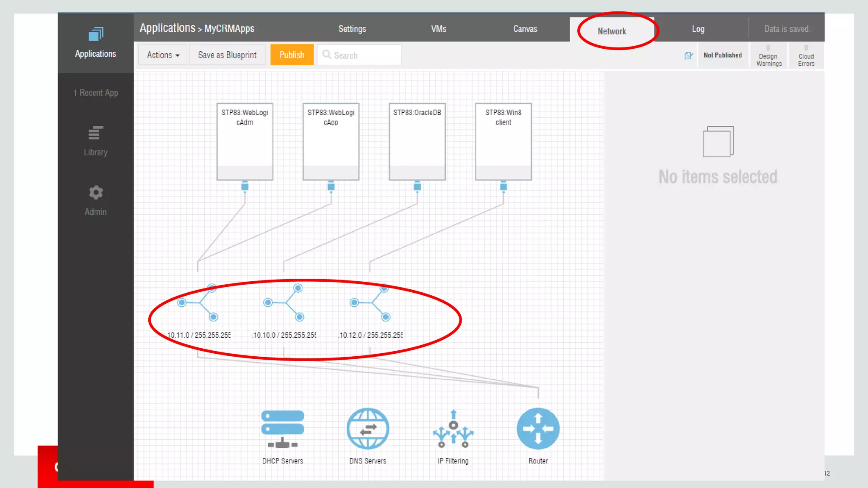Screen dimensions: 868x488
Task: Select the STP83:WebLogicApp VM box
Action: 331,141
